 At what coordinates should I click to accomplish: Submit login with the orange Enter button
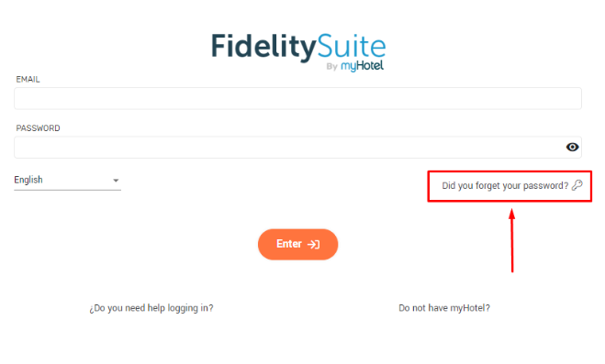tap(297, 244)
